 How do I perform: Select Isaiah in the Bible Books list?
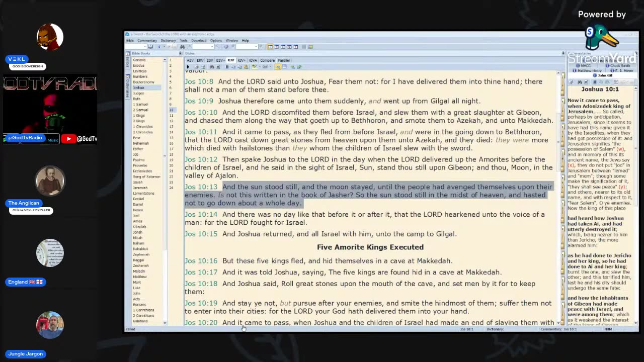point(137,182)
